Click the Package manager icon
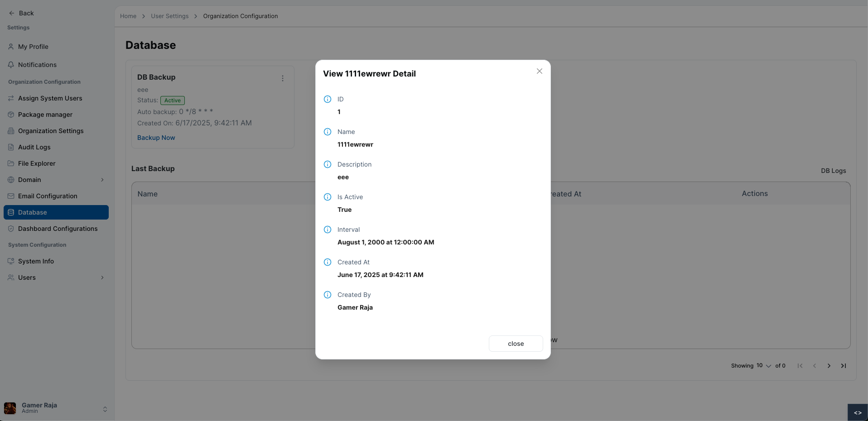 point(11,115)
